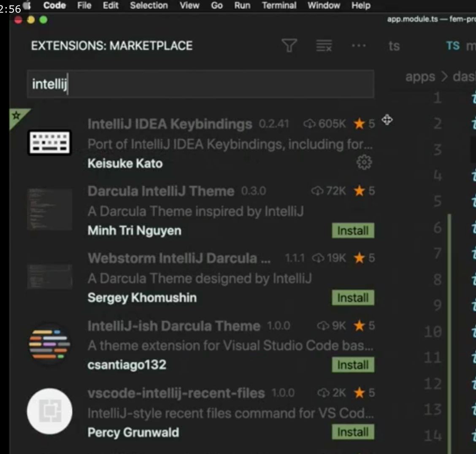This screenshot has height=454, width=476.
Task: Open the extensions filter funnel icon
Action: (x=289, y=46)
